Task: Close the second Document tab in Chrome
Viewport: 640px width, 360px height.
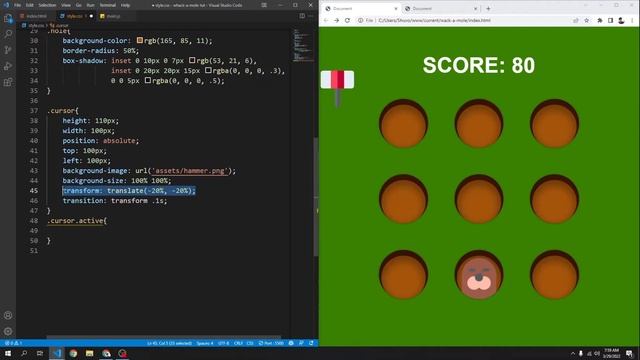Action: point(476,9)
